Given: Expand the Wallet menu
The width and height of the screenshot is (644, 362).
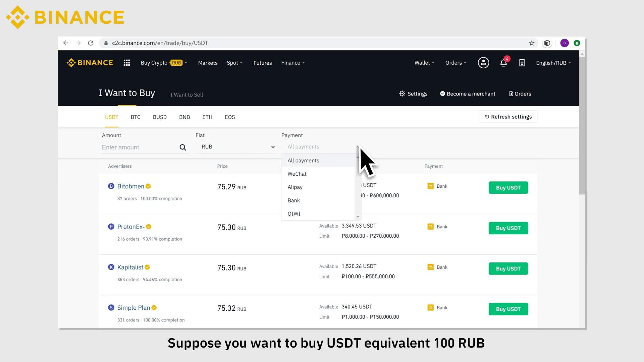Looking at the screenshot, I should point(424,63).
